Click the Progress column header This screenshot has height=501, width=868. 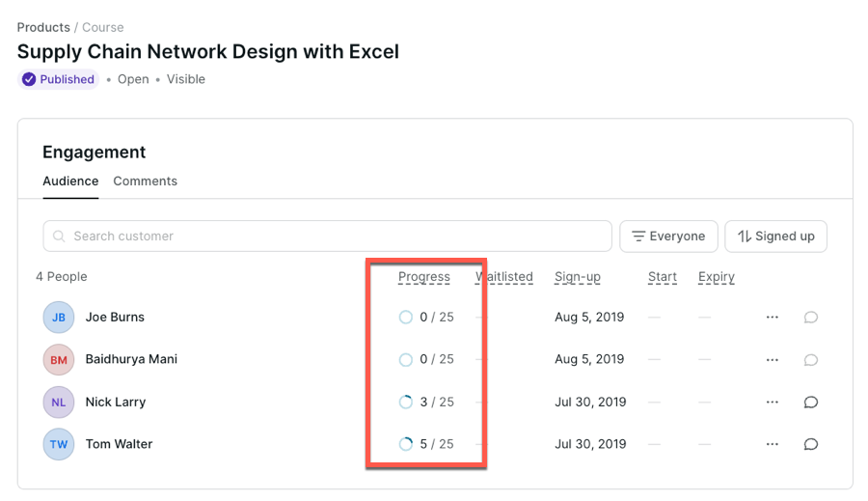[x=424, y=277]
